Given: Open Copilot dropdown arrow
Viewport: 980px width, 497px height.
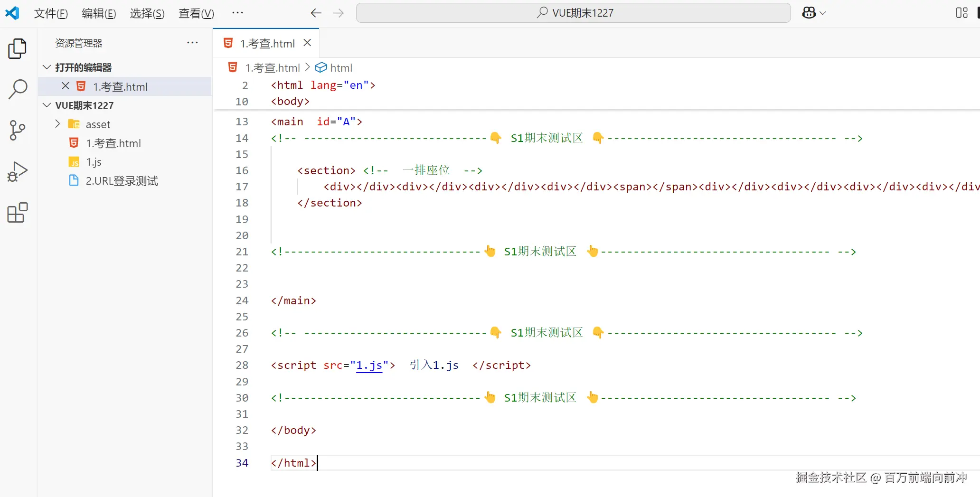Looking at the screenshot, I should coord(823,13).
